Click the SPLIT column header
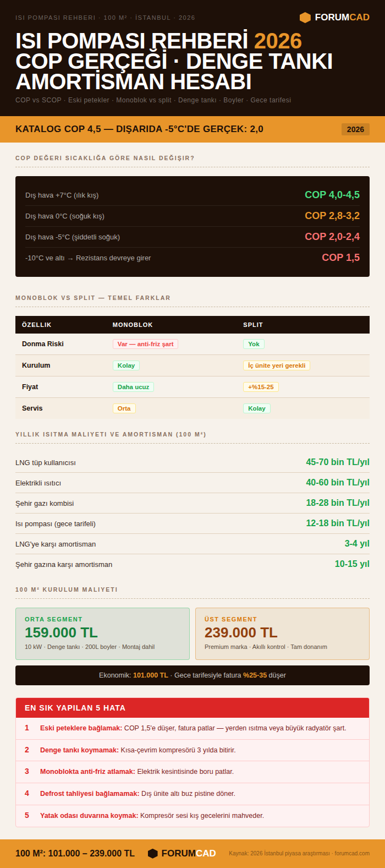The width and height of the screenshot is (385, 868). [x=253, y=325]
